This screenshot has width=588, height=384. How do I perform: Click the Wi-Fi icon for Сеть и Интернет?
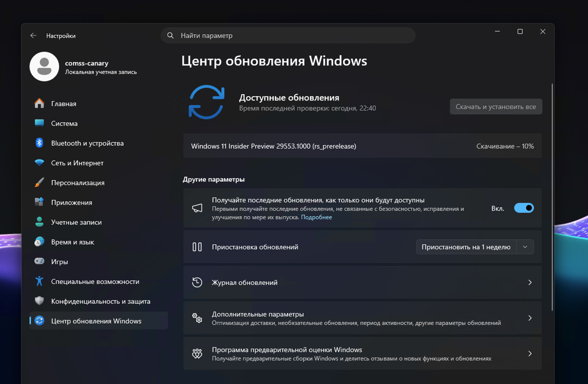point(39,163)
